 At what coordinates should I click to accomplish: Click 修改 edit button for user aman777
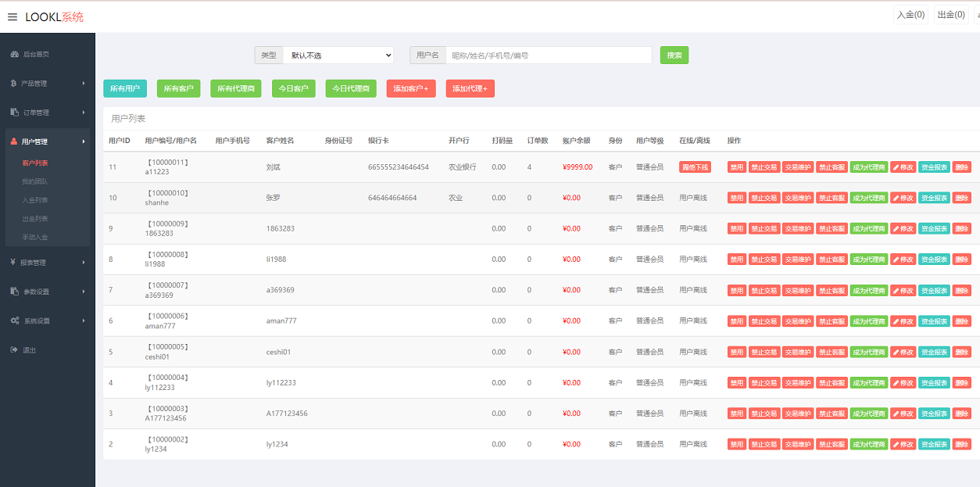tap(903, 321)
